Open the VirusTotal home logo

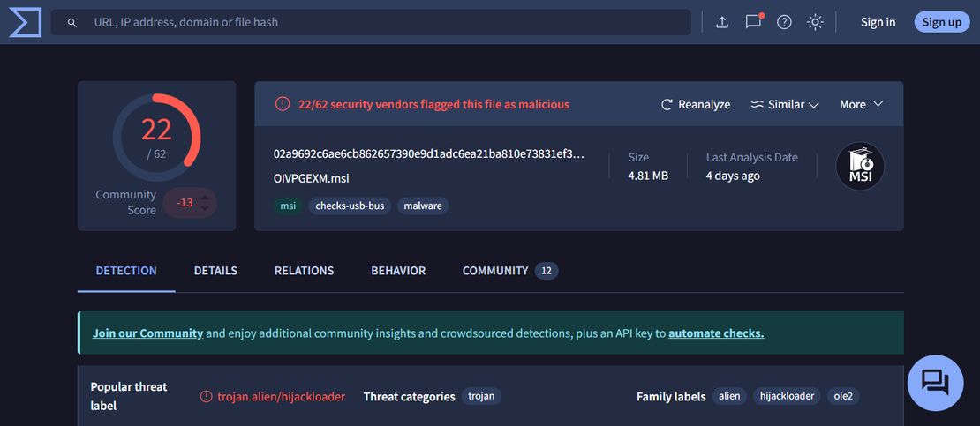[25, 22]
